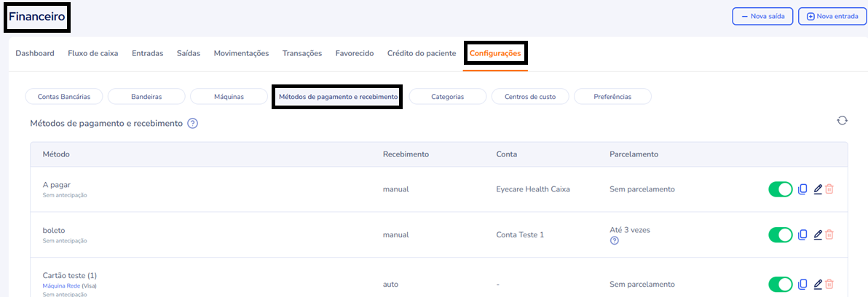Click the refresh icon above the table
Image resolution: width=868 pixels, height=297 pixels.
[842, 120]
